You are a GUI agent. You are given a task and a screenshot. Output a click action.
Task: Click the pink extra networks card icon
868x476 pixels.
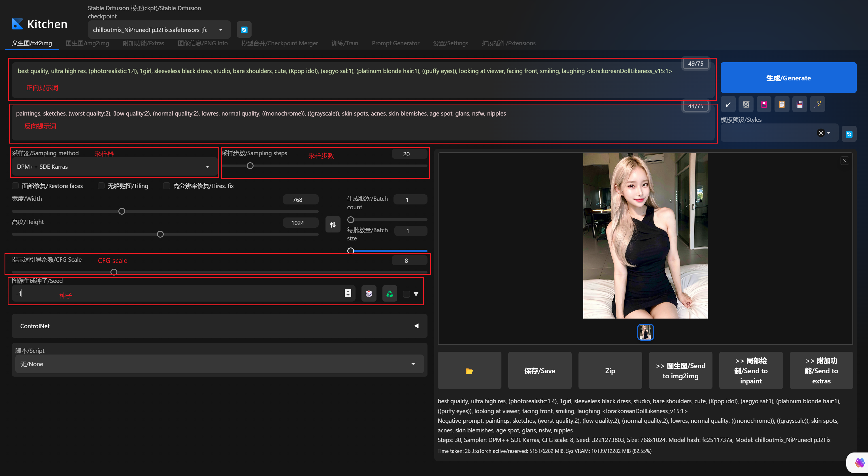[764, 104]
